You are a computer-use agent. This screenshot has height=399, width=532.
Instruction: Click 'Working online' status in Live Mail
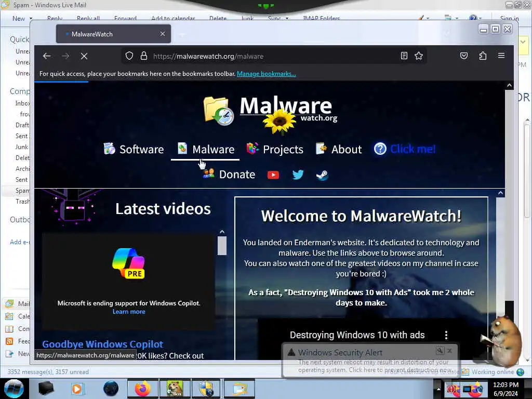493,372
